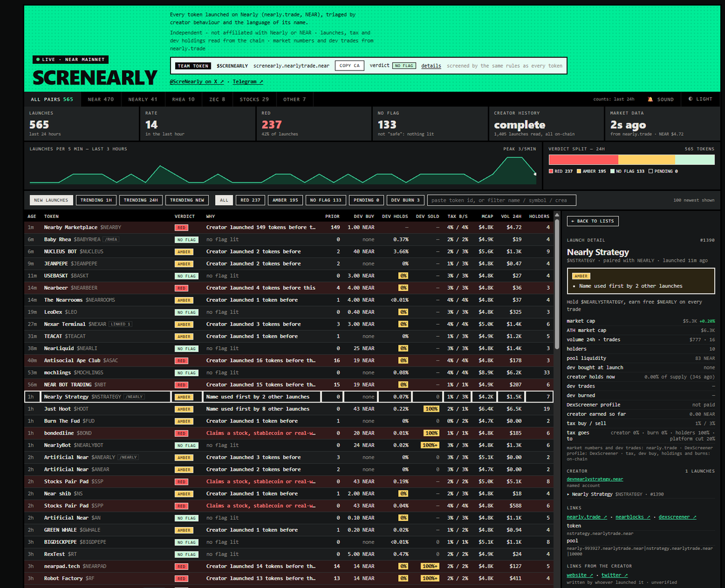Click the paste token id filter field
Viewport: 725px width, 588px height.
[x=501, y=200]
